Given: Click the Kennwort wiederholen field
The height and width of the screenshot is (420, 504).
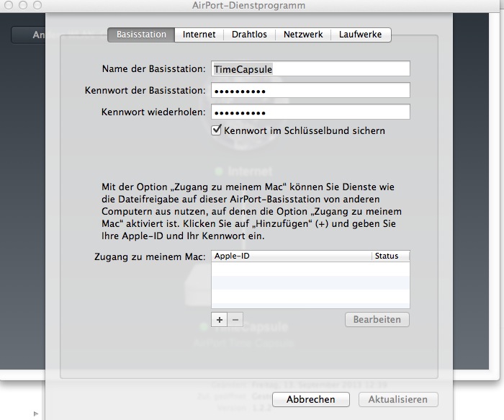Looking at the screenshot, I should click(x=310, y=112).
